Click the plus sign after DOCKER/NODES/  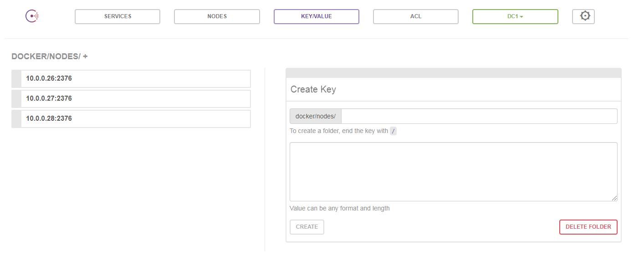click(85, 56)
